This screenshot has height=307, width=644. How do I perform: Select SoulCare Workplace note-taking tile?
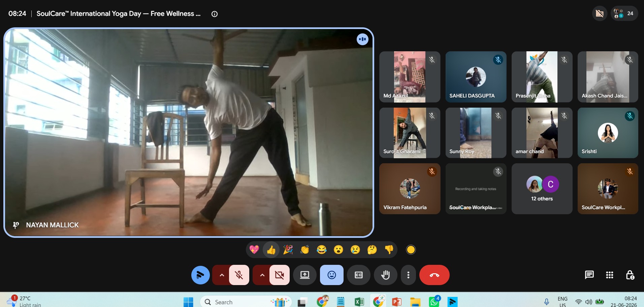(x=476, y=189)
